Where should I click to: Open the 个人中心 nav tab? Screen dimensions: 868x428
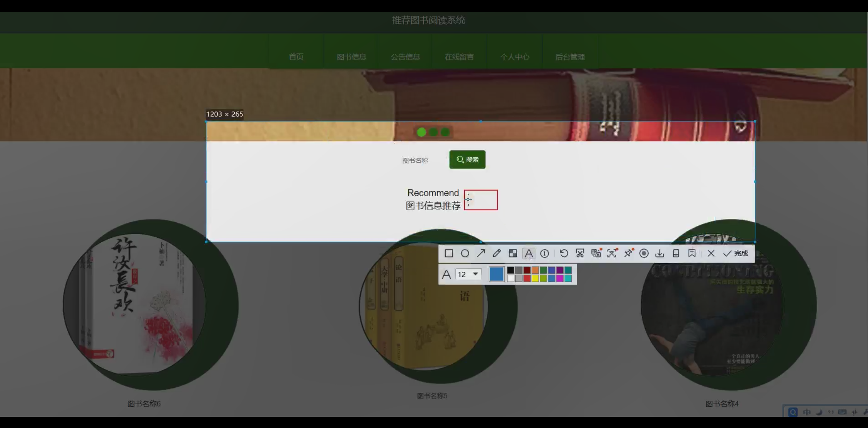coord(514,57)
